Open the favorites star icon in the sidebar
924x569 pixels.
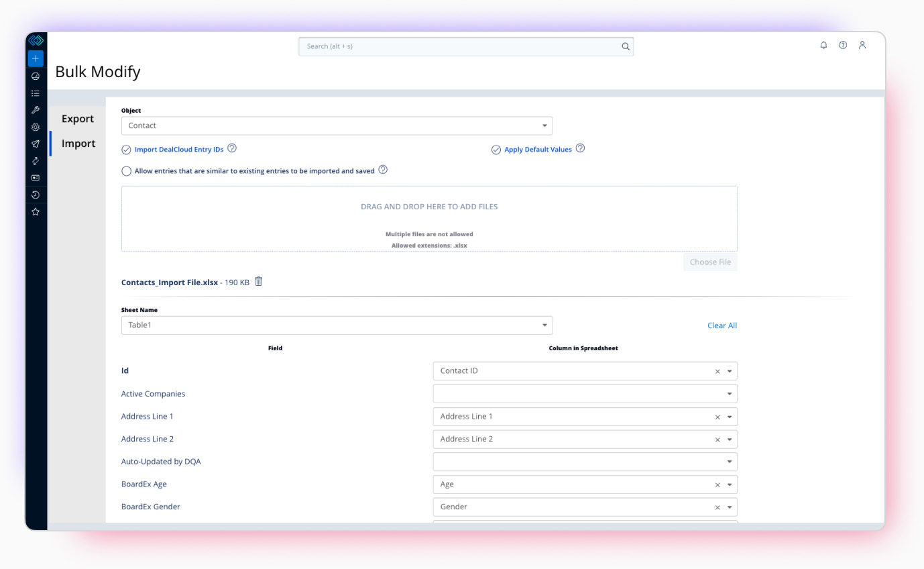coord(36,211)
